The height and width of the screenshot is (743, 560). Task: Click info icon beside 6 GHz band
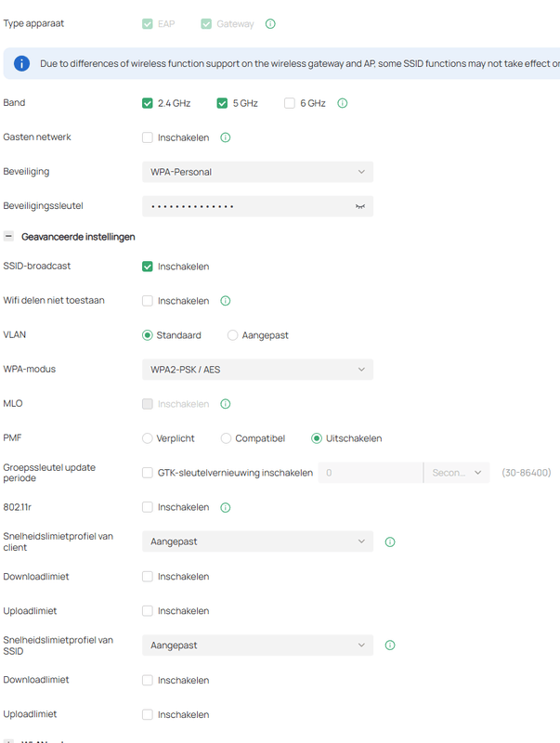tap(342, 103)
